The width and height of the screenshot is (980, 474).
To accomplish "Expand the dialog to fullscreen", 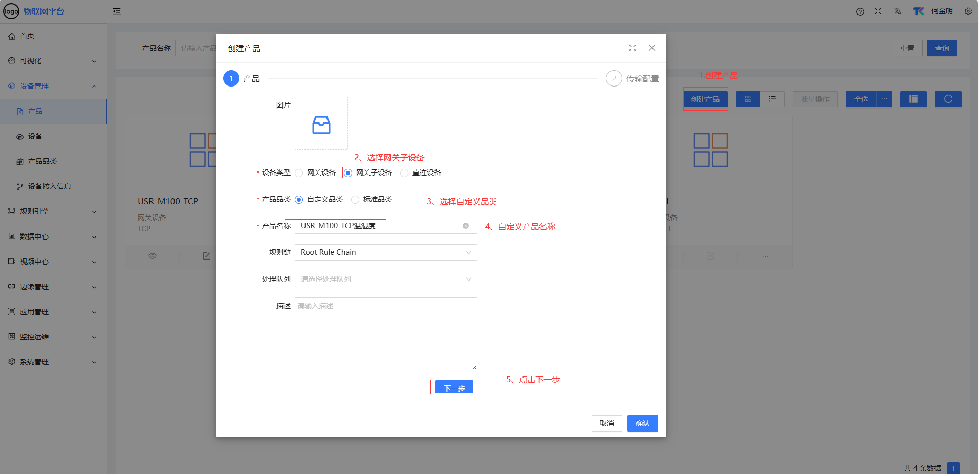I will click(632, 48).
